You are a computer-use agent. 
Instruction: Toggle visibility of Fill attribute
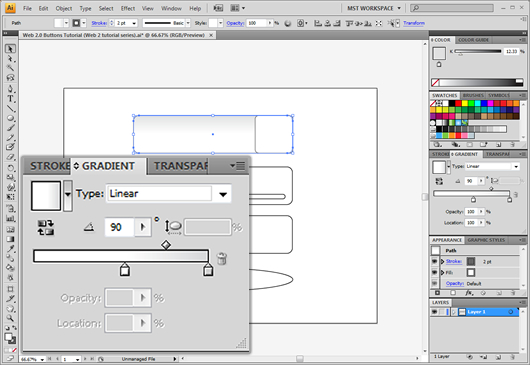point(435,272)
